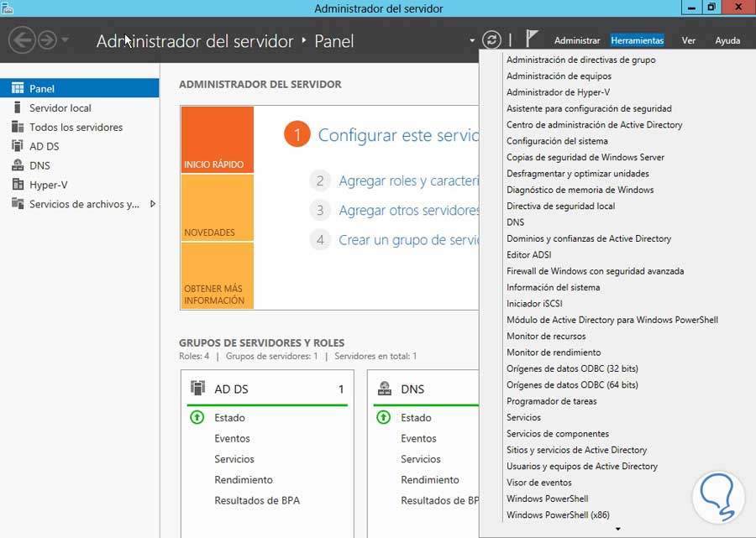Open Monitor de rendimiento
The width and height of the screenshot is (756, 538).
click(554, 352)
